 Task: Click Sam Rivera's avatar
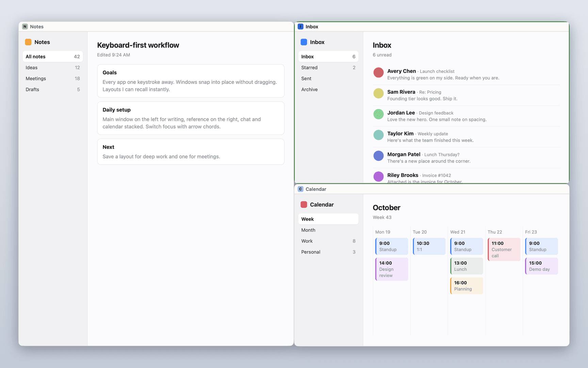click(x=378, y=93)
